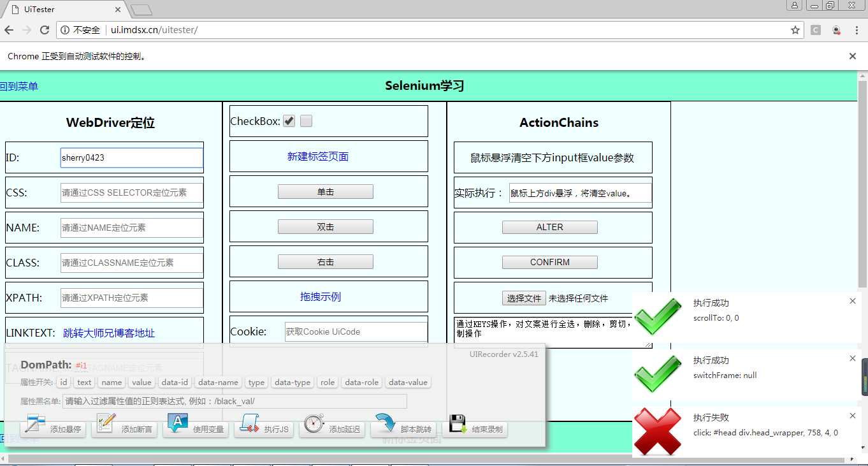Toggle the value attribute switch
The height and width of the screenshot is (466, 868).
[x=141, y=382]
